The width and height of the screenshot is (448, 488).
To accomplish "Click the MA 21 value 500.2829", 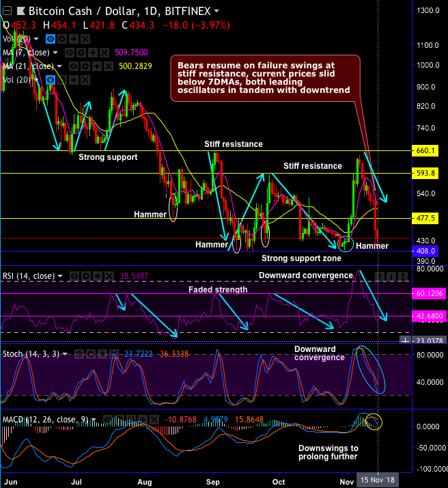I will (x=135, y=66).
